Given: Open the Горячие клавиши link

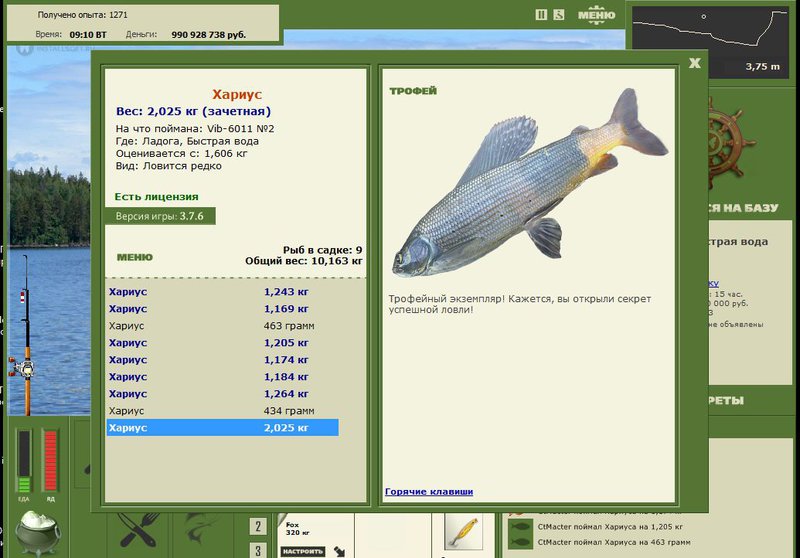Looking at the screenshot, I should (429, 492).
